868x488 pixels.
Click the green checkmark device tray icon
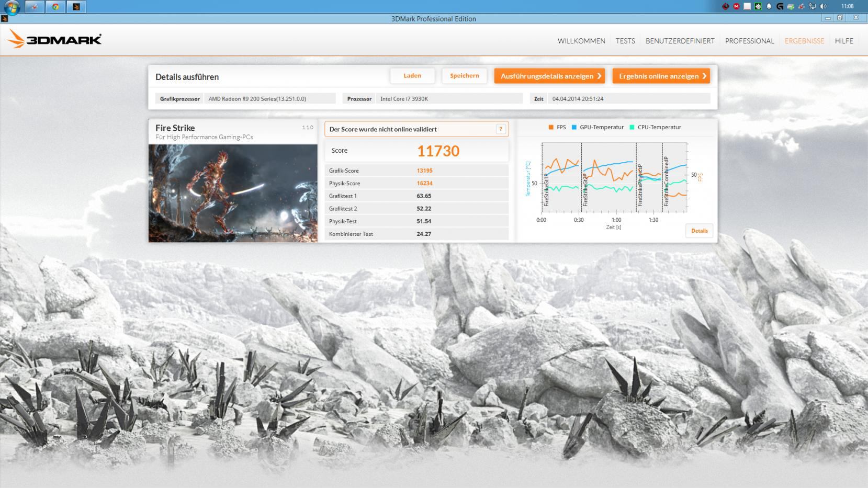(x=791, y=6)
